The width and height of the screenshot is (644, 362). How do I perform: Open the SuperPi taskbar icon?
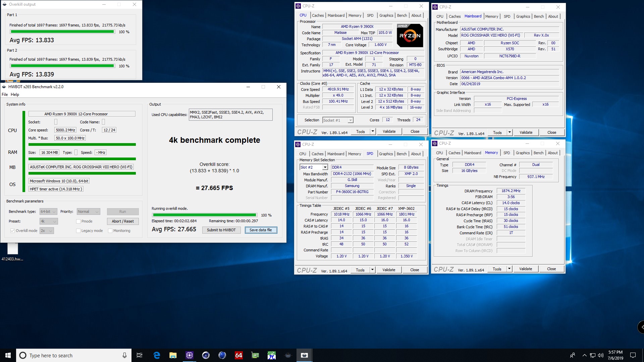tap(271, 355)
